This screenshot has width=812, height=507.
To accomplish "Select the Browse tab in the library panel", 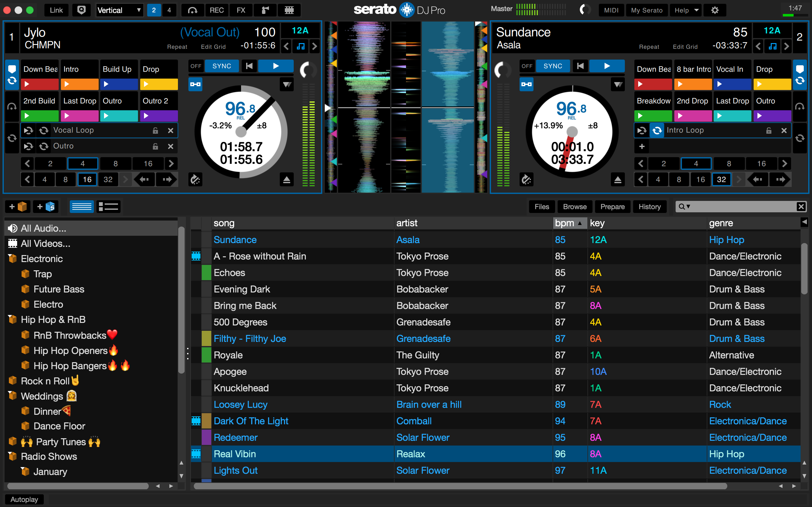I will [x=575, y=206].
